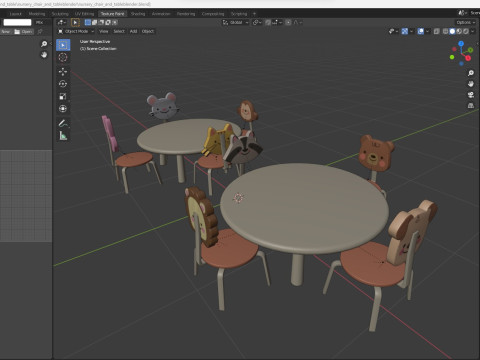Open the gizmo options dropdown arrow
Image resolution: width=480 pixels, height=360 pixels.
411,31
